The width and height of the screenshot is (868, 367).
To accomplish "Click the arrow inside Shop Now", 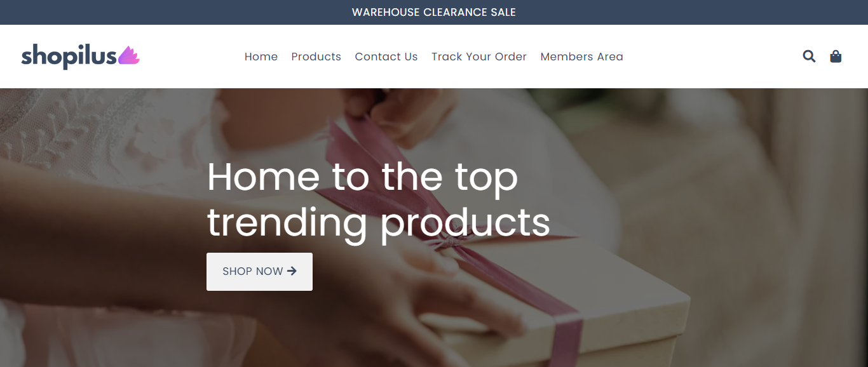I will point(292,271).
